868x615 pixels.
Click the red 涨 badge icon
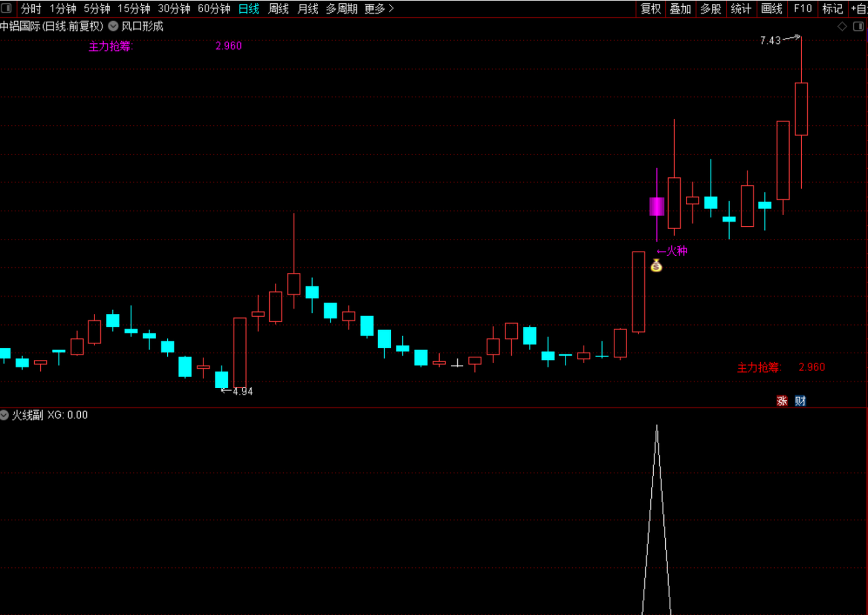pyautogui.click(x=782, y=401)
